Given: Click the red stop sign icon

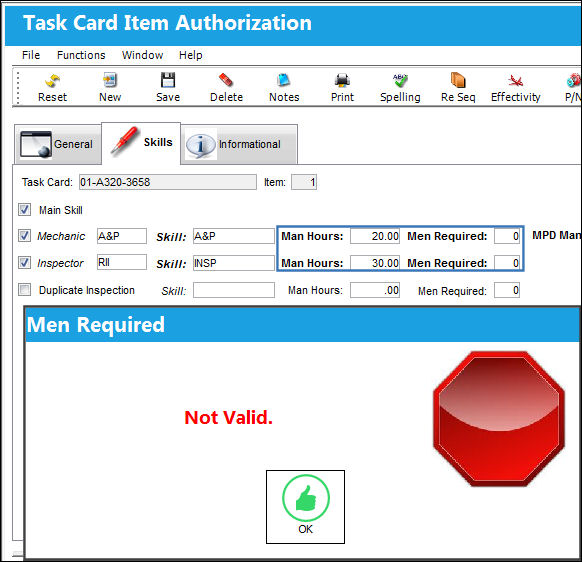Looking at the screenshot, I should pyautogui.click(x=499, y=419).
